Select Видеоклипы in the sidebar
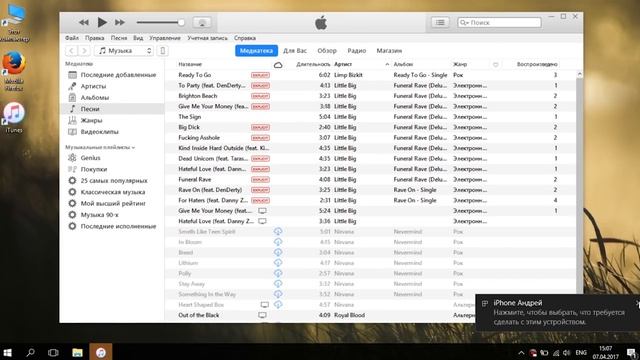The width and height of the screenshot is (640, 360). coord(112,132)
